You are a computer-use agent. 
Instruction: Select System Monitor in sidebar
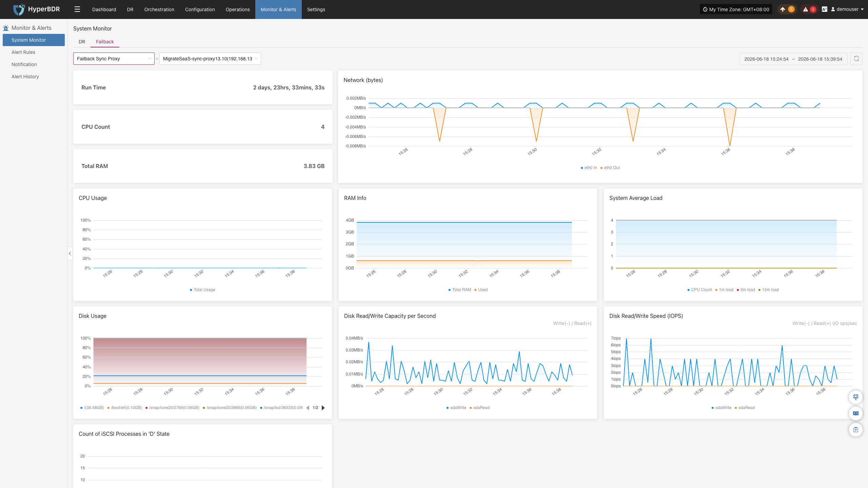coord(34,40)
